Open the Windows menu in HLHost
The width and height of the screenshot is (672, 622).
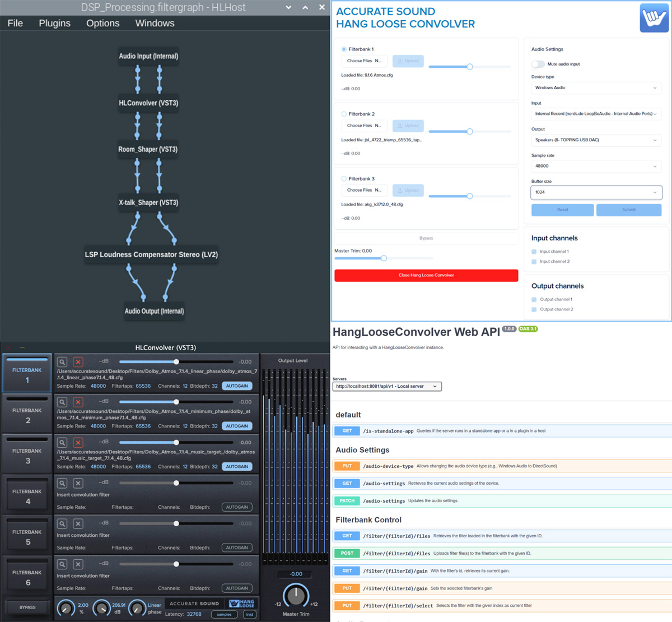[155, 23]
